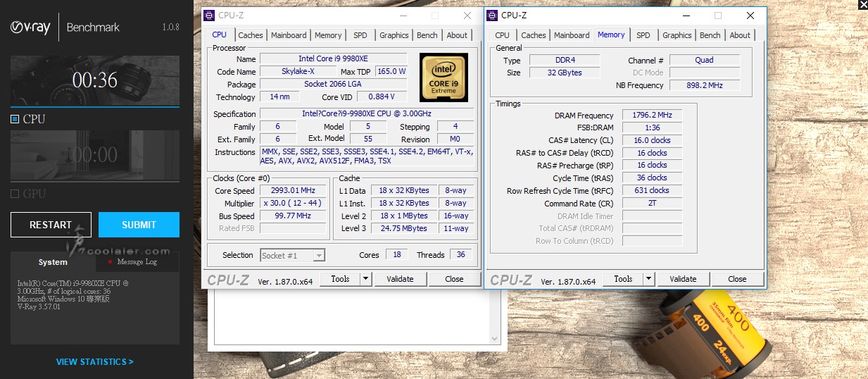Click the Command Rate value 2T

[x=653, y=204]
